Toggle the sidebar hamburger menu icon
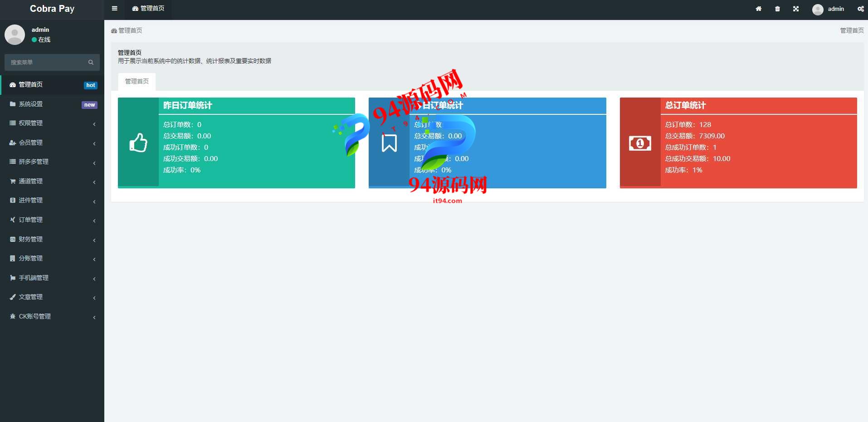Screen dimensions: 868x422 point(114,9)
